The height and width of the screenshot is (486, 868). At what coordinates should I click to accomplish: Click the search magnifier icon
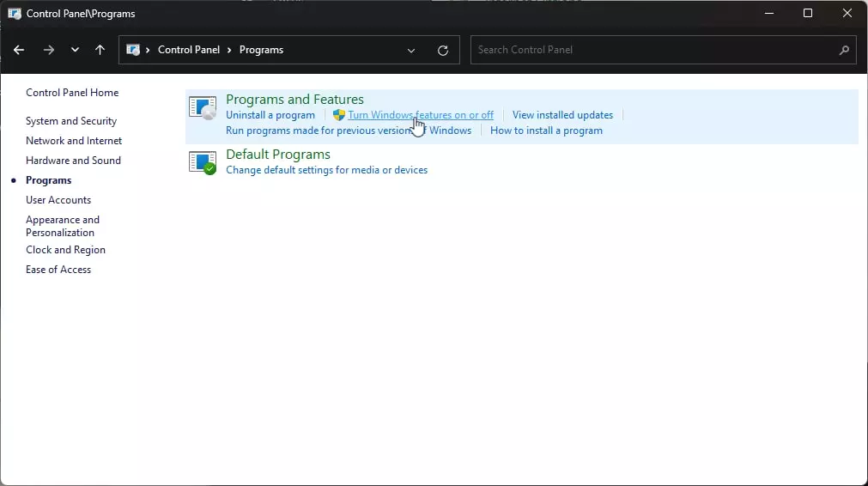(844, 51)
